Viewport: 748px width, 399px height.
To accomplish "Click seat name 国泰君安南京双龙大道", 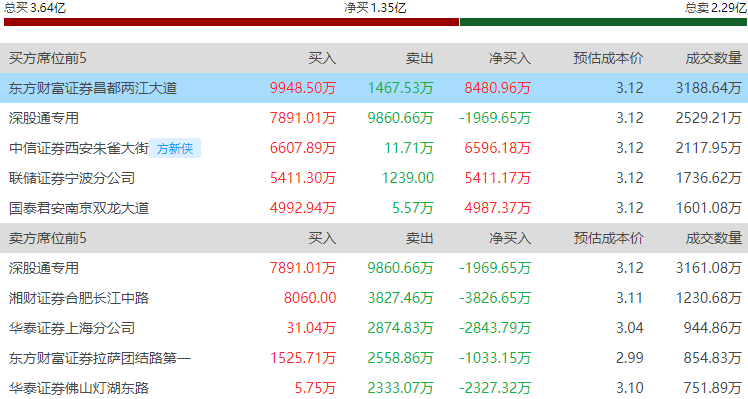I will coord(79,208).
